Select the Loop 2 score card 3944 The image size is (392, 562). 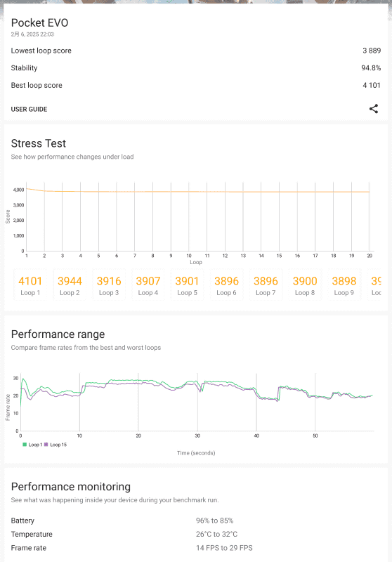70,285
